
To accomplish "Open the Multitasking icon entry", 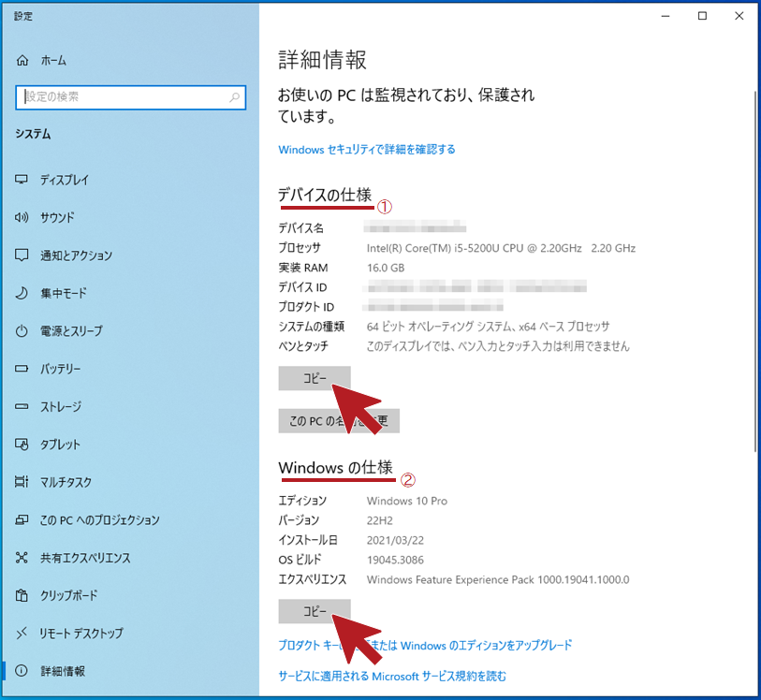I will 22,483.
